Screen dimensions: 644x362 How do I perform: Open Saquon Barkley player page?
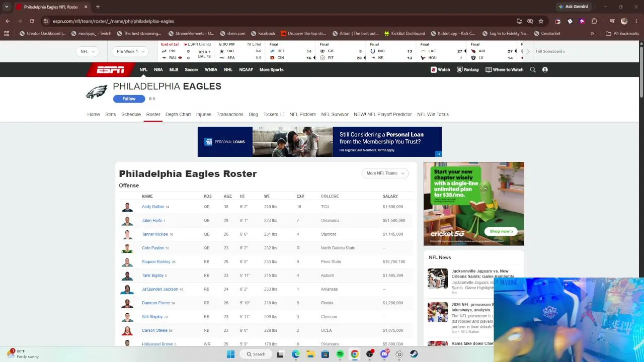click(156, 262)
